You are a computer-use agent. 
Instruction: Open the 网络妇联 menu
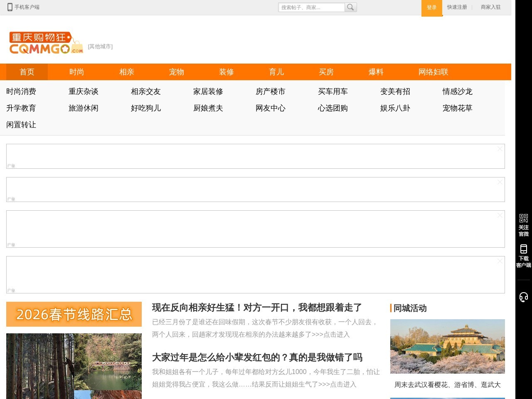coord(434,72)
